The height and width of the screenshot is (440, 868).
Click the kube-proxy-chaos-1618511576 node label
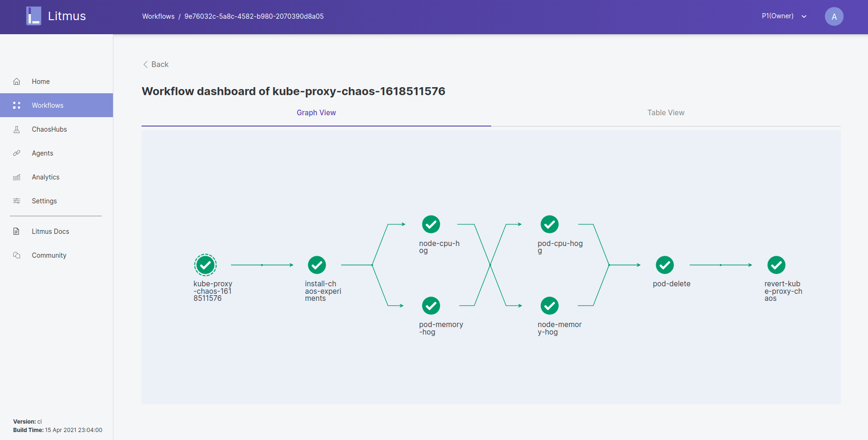pyautogui.click(x=213, y=291)
